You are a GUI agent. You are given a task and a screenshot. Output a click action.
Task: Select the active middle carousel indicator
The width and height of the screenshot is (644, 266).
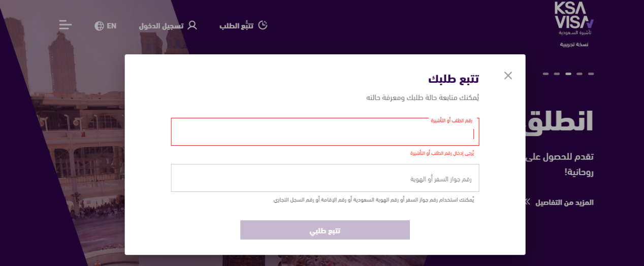(568, 74)
